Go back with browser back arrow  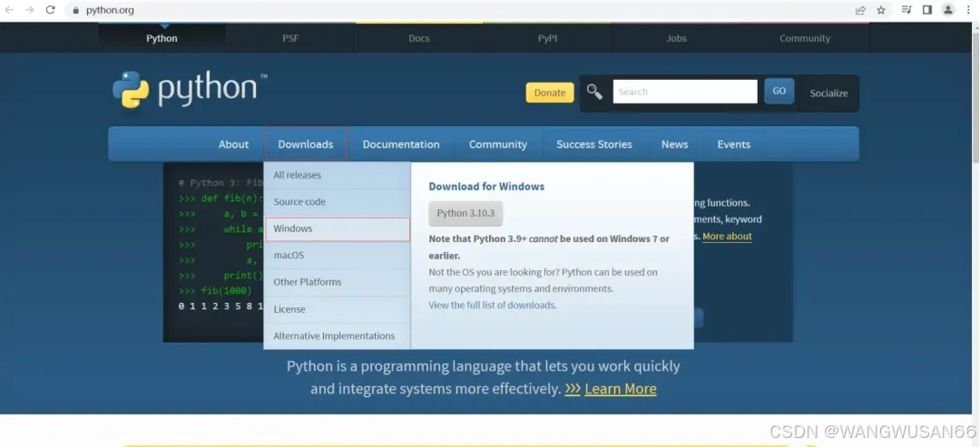point(9,10)
